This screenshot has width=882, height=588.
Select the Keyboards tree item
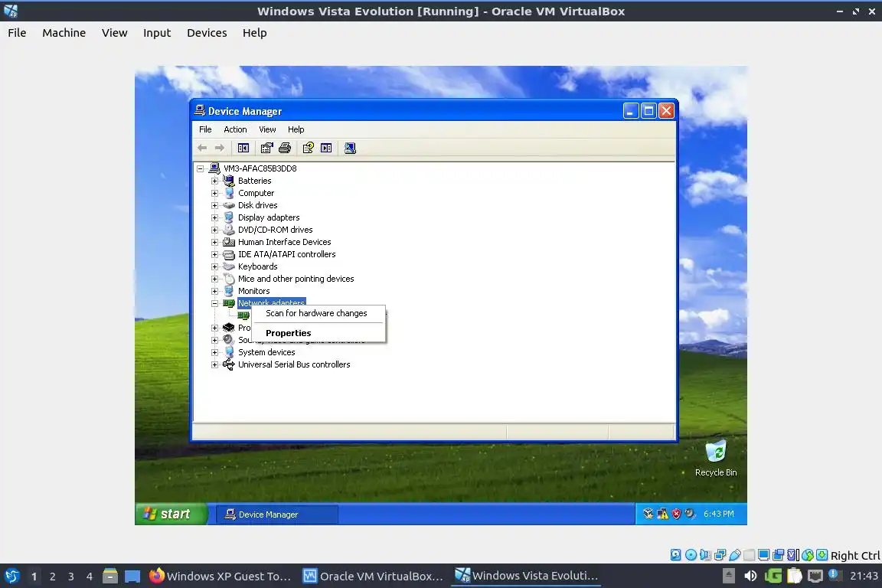pos(257,266)
